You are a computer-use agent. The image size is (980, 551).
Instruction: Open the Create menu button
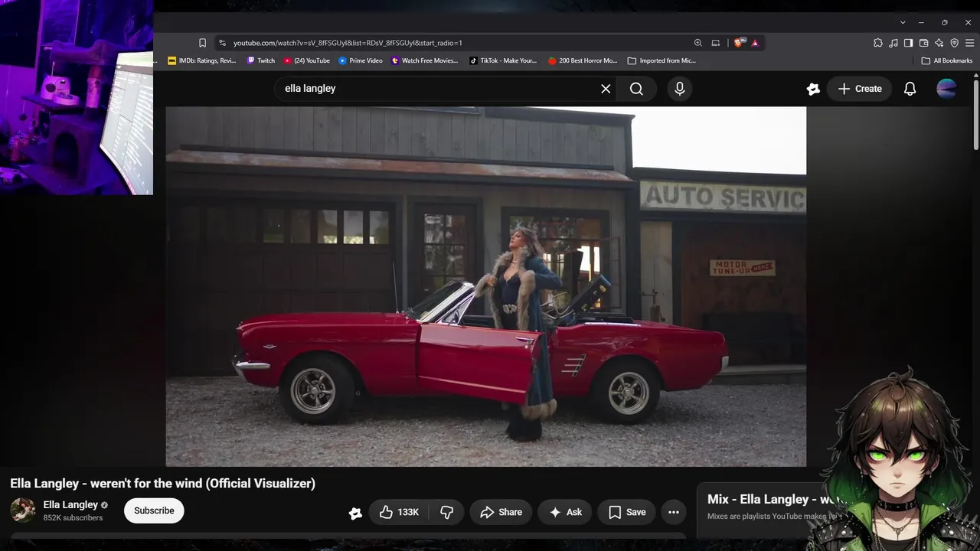pos(859,89)
